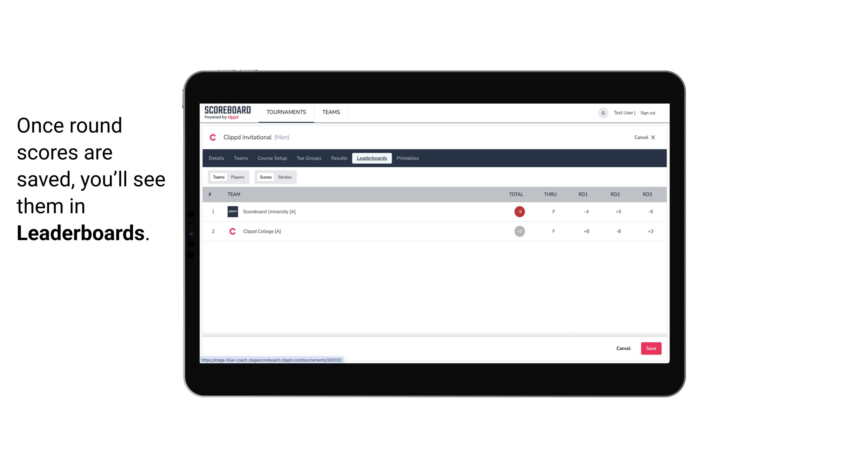Click the Clippd logo icon
The height and width of the screenshot is (467, 868).
coord(213,137)
